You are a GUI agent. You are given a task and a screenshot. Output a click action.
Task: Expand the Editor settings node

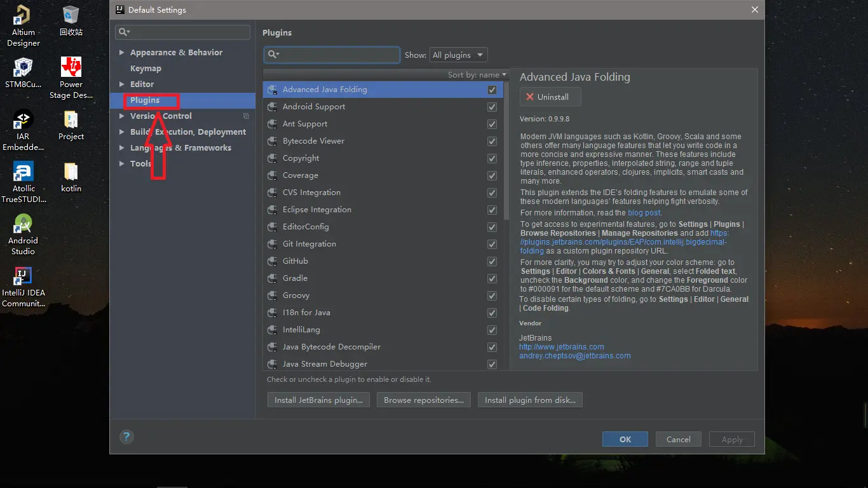click(121, 85)
